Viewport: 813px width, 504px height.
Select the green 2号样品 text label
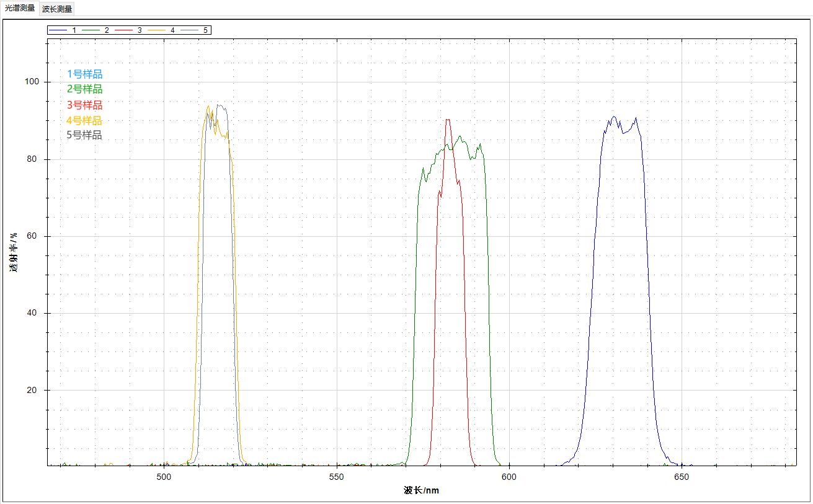(84, 89)
